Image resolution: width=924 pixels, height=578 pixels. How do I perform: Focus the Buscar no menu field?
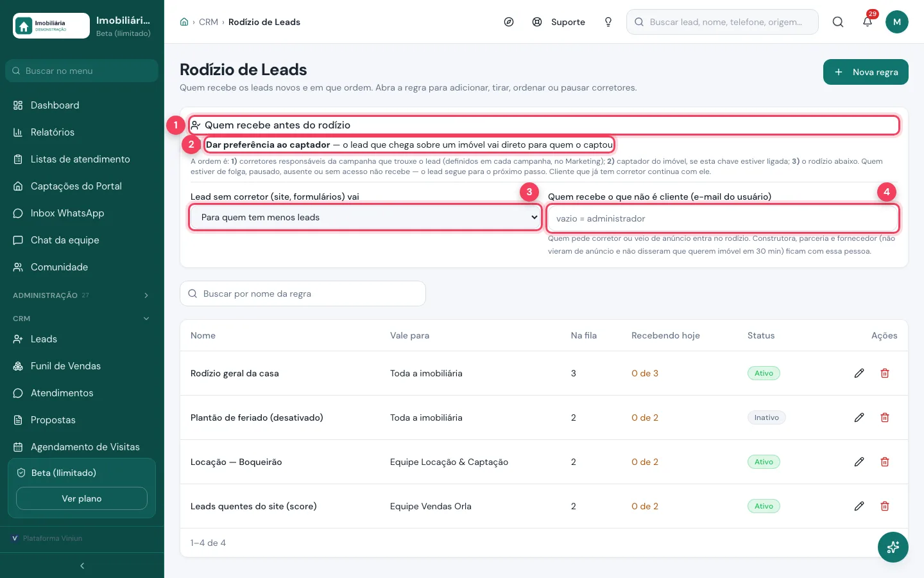81,71
